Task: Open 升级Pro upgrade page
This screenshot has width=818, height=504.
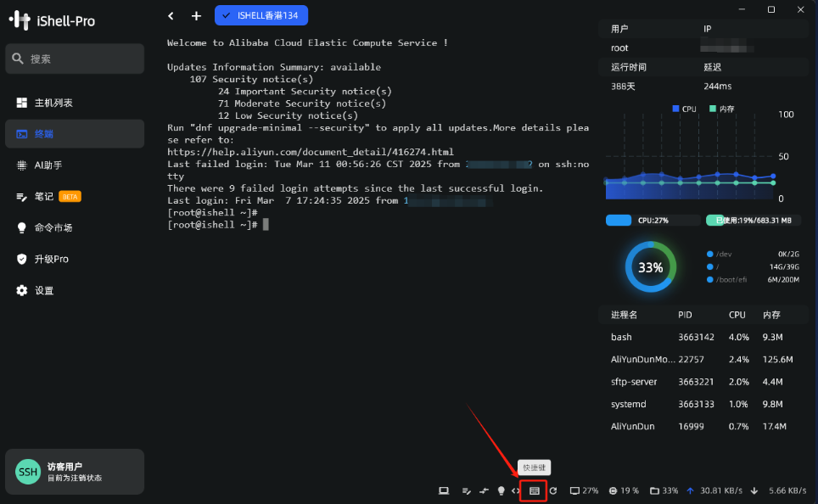Action: 75,260
